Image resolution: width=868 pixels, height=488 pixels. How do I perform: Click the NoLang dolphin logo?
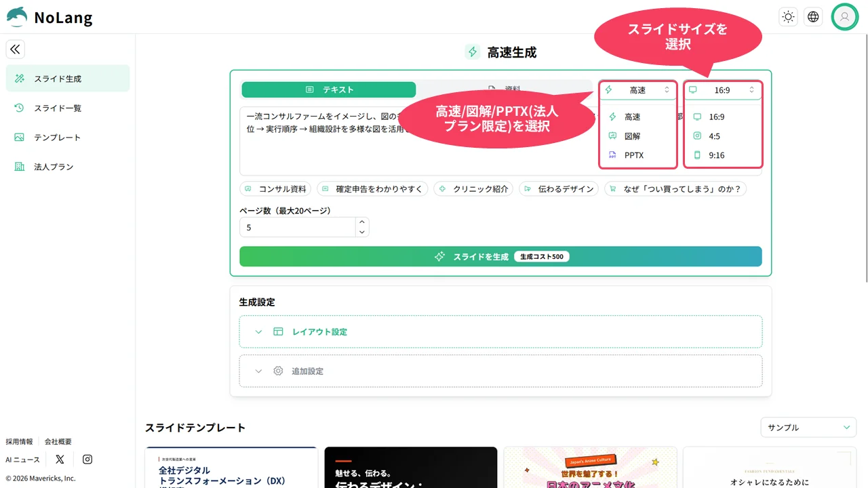(17, 17)
